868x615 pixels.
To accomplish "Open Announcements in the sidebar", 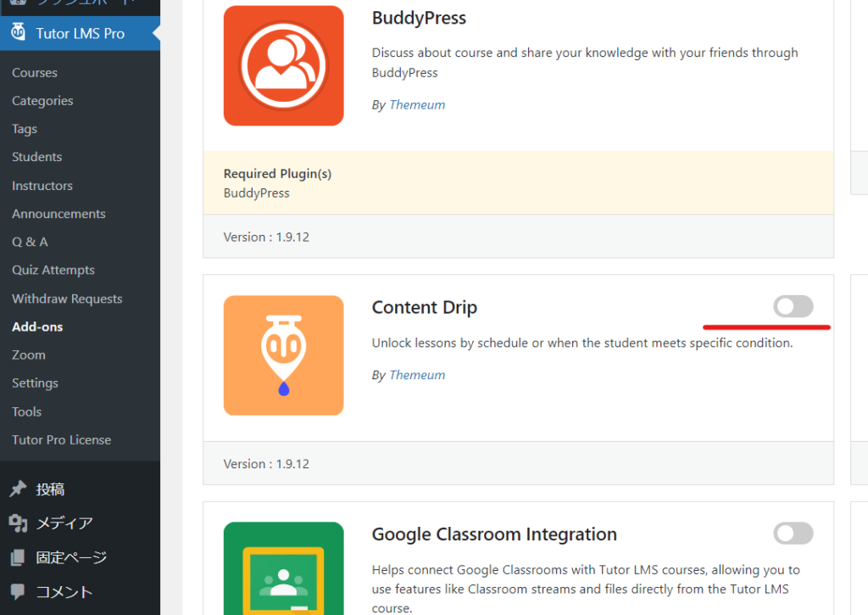I will click(58, 214).
